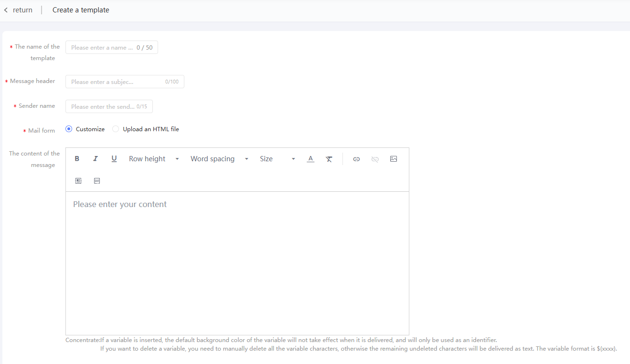
Task: Click inside the message content editor area
Action: point(237,263)
